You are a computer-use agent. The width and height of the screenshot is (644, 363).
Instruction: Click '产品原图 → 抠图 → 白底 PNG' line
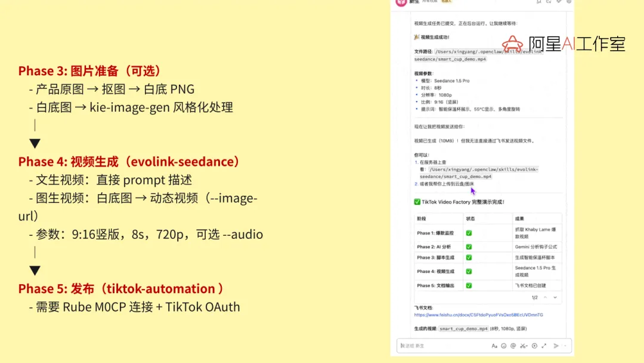click(x=112, y=89)
